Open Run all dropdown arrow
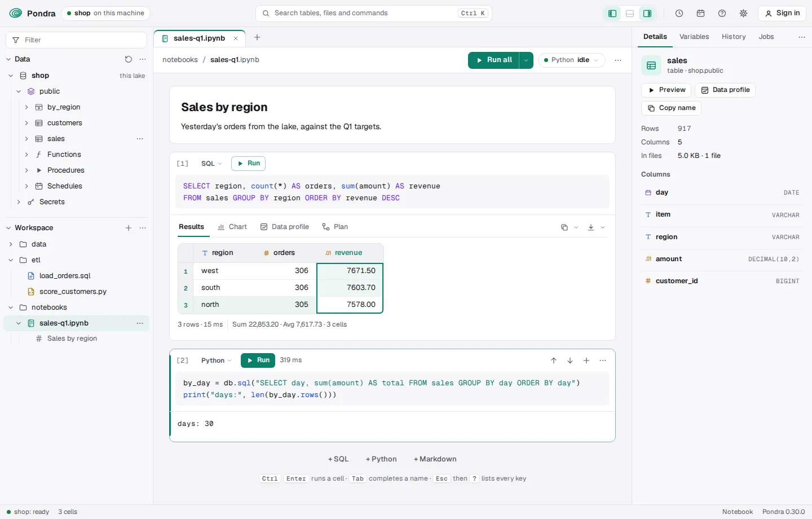Image resolution: width=812 pixels, height=519 pixels. [x=526, y=60]
